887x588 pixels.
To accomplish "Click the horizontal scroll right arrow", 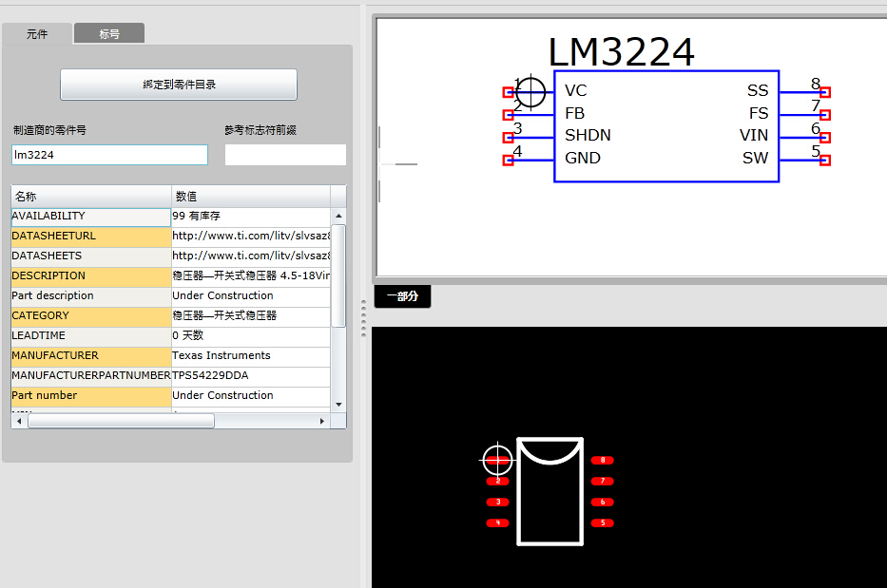I will [x=322, y=421].
